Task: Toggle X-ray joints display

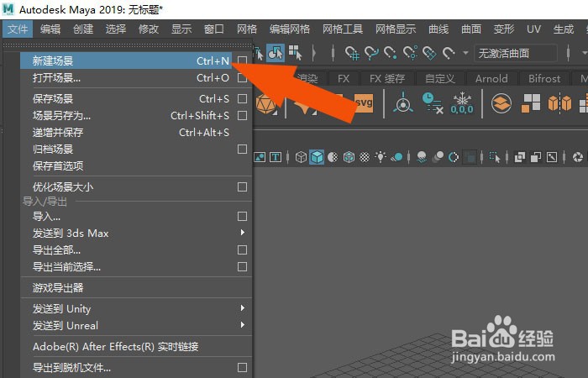Action: [x=552, y=157]
